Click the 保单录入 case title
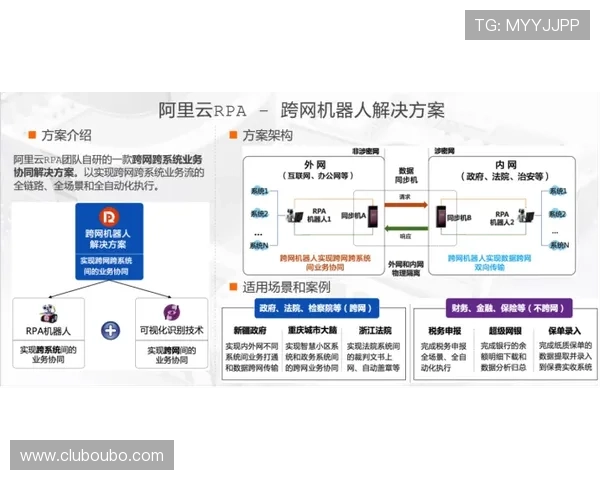Viewport: 600px width, 480px height. point(564,330)
